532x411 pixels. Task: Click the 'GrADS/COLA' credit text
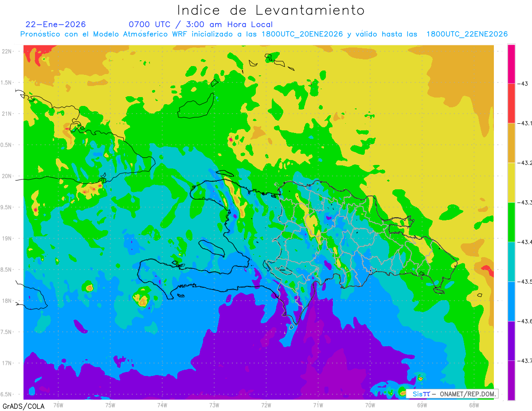point(23,406)
